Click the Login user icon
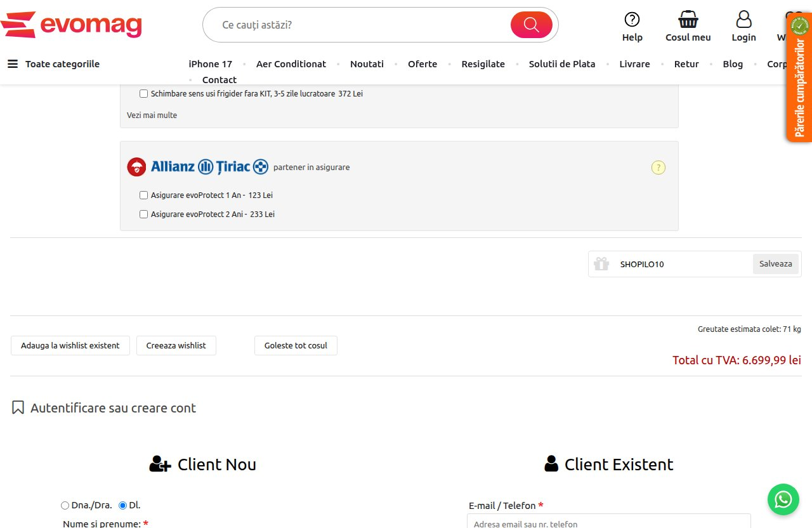 (x=743, y=20)
